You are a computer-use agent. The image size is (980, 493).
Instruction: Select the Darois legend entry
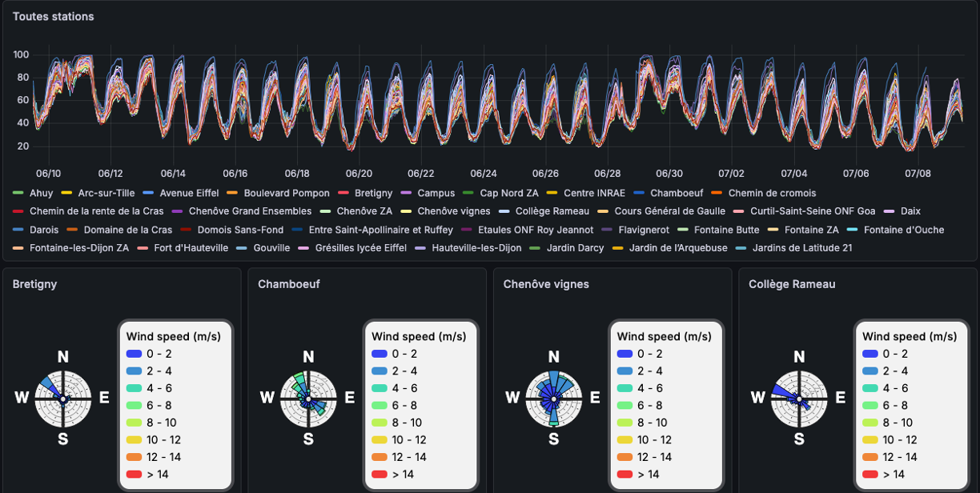(45, 230)
